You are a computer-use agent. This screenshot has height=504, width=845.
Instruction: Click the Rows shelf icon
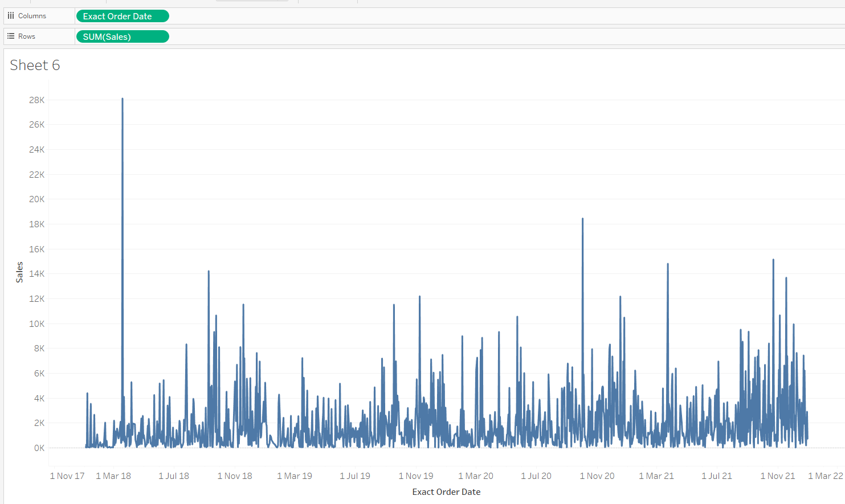pos(11,36)
